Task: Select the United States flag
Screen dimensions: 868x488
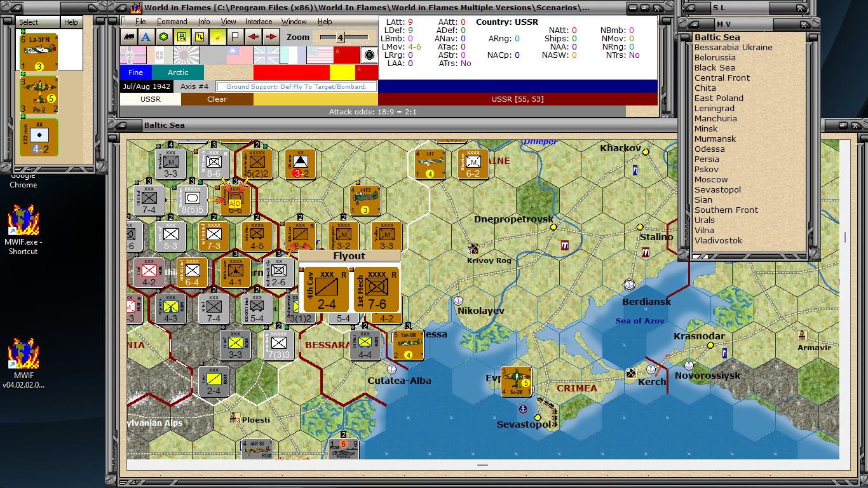Action: click(x=320, y=55)
